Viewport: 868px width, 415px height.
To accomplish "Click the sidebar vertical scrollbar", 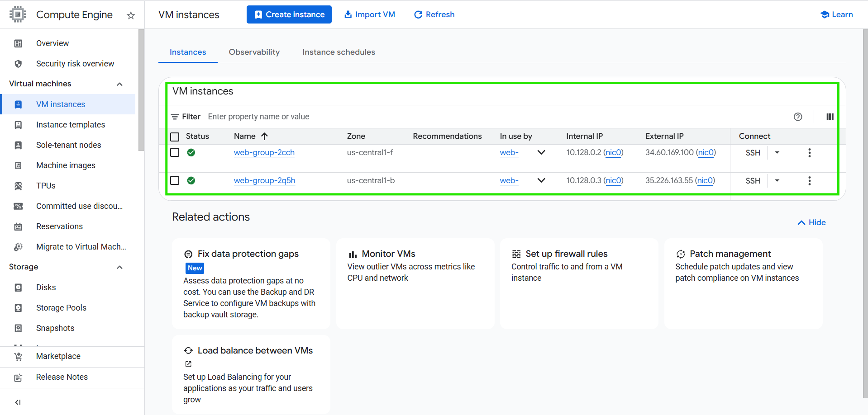I will (141, 90).
